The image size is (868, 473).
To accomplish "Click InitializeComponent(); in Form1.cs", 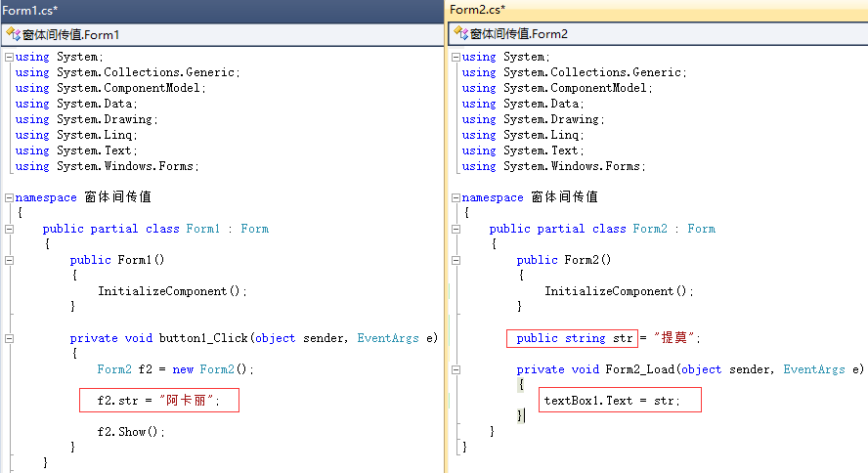I will [x=172, y=291].
